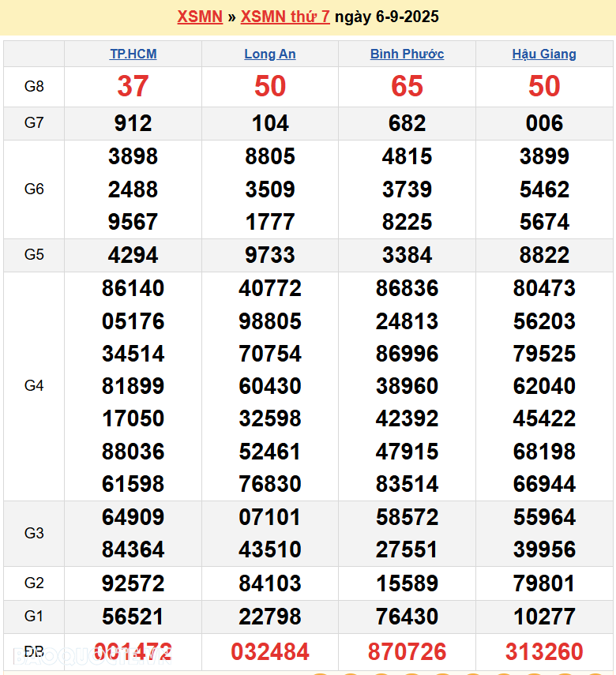The width and height of the screenshot is (616, 675).
Task: Click Long An special prize 032484
Action: [270, 652]
